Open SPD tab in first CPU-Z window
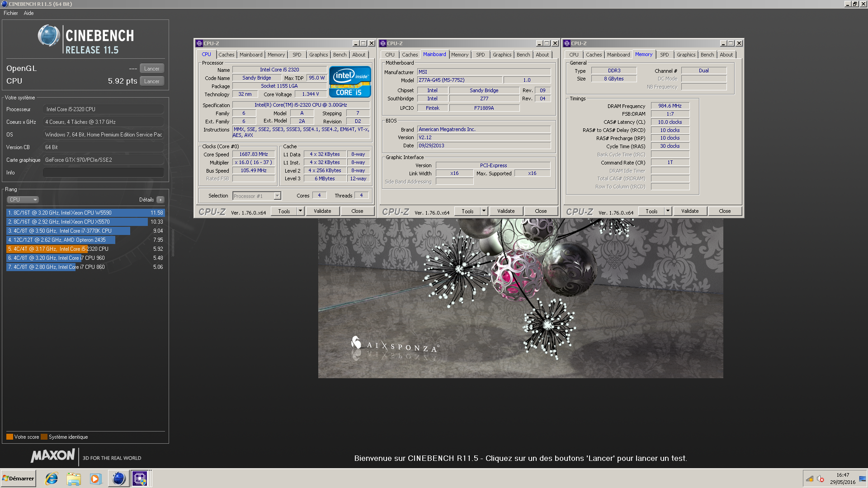 point(297,55)
